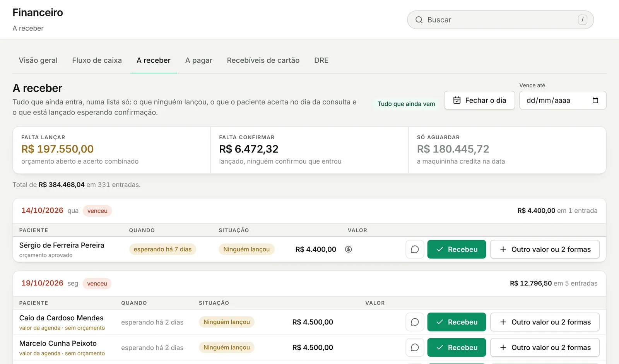Viewport: 619px width, 364px height.
Task: Click venceu badge for 14/10/2026
Action: [97, 211]
